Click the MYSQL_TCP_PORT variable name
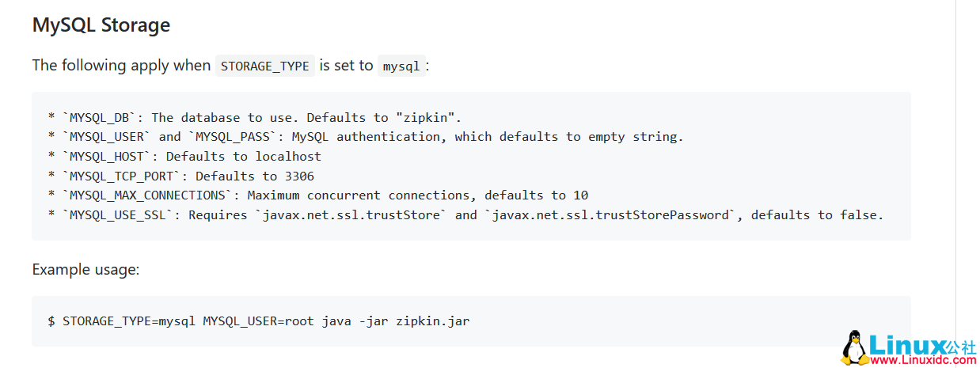This screenshot has height=368, width=980. click(x=126, y=176)
